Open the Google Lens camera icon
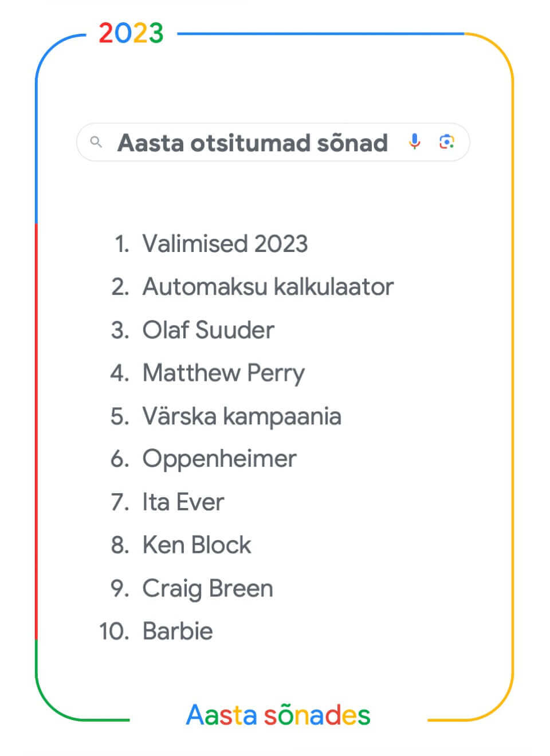Image resolution: width=550 pixels, height=756 pixels. point(447,141)
